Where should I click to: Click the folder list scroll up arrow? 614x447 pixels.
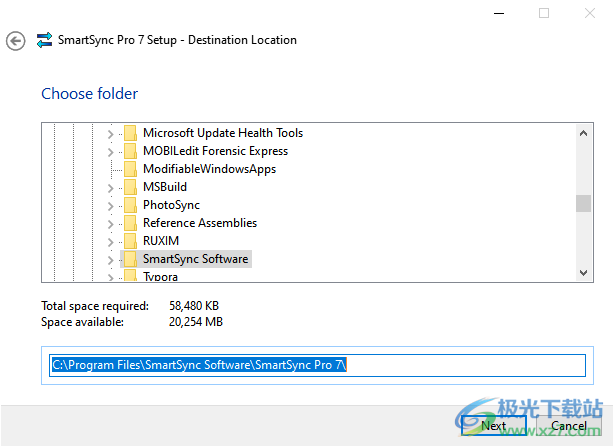(x=583, y=133)
